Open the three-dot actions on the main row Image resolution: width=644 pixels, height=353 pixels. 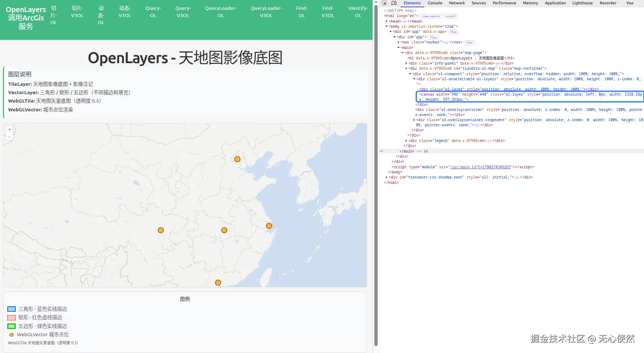[x=381, y=151]
